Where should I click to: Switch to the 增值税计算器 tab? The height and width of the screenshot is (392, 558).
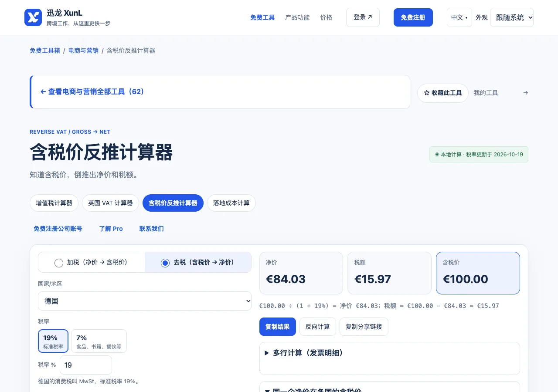(54, 203)
